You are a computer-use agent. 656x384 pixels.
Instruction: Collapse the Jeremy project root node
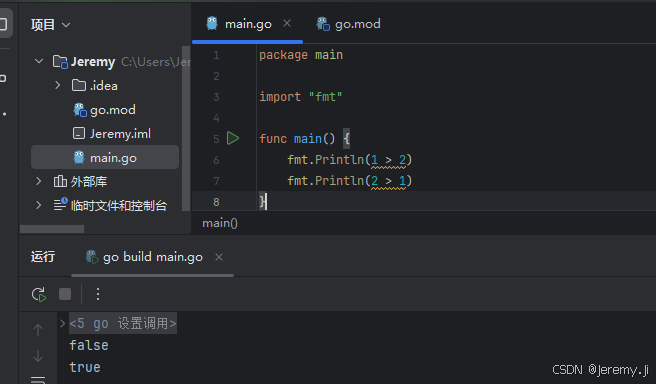click(39, 61)
